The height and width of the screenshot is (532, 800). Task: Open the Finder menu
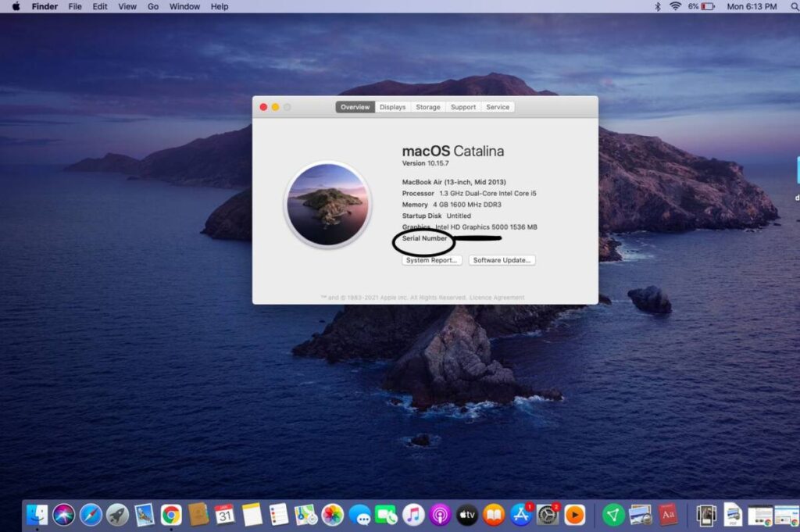pyautogui.click(x=45, y=6)
